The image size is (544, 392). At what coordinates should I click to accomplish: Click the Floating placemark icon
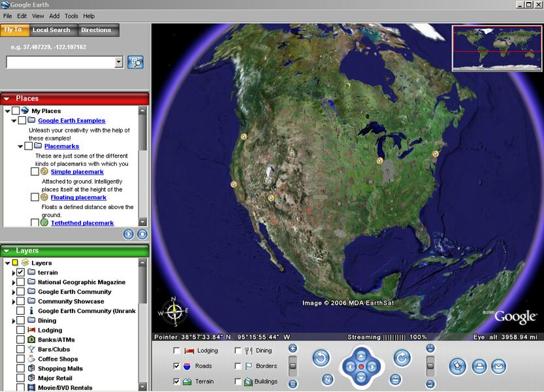44,197
